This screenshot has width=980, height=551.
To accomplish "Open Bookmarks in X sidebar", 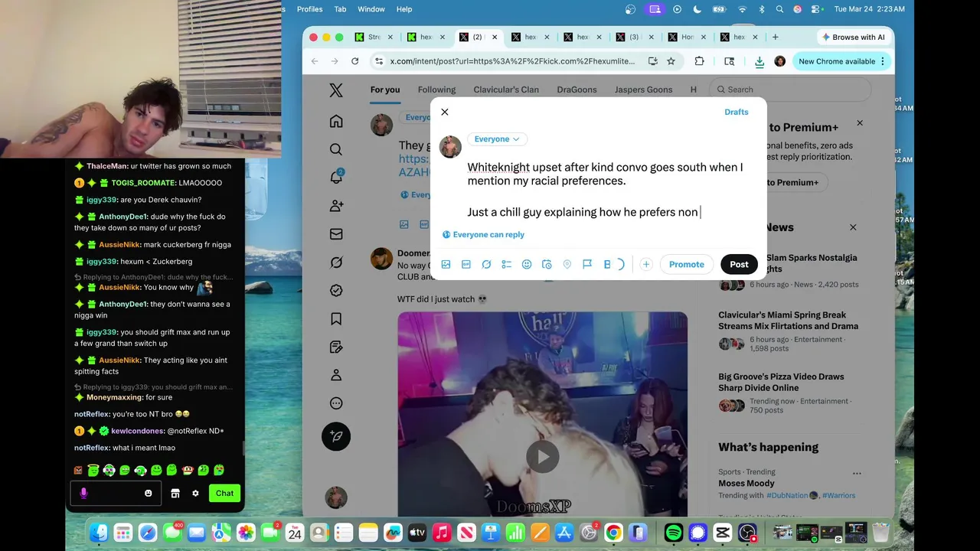I will pos(336,319).
